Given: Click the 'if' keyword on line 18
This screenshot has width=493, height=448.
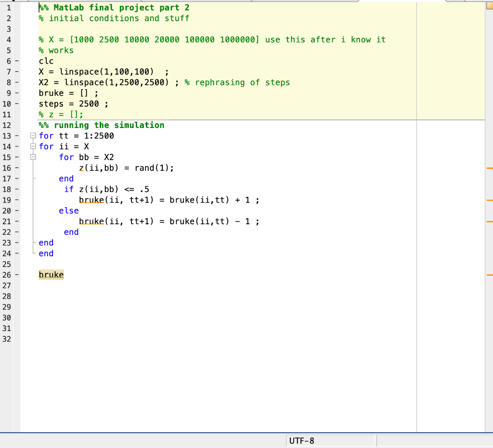Looking at the screenshot, I should (x=69, y=190).
